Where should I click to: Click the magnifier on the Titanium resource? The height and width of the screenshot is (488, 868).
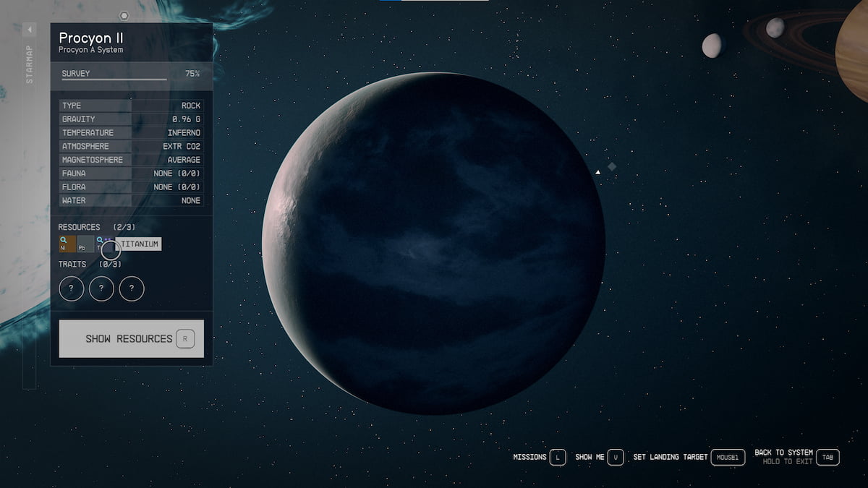[x=99, y=239]
